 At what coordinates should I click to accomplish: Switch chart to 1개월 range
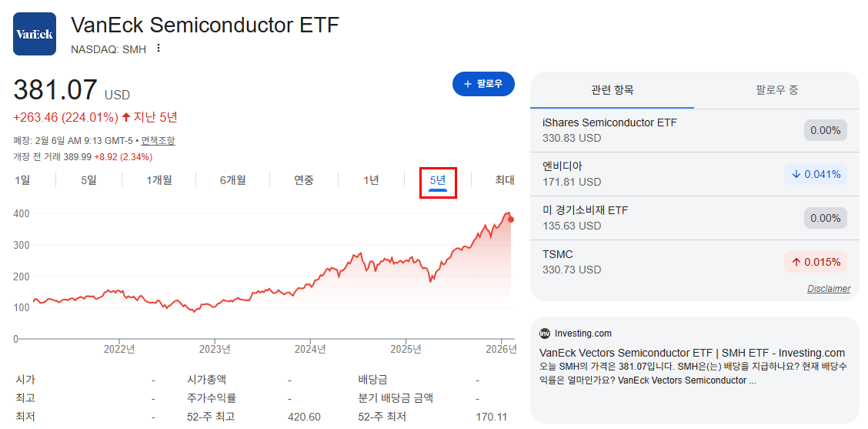(x=159, y=180)
